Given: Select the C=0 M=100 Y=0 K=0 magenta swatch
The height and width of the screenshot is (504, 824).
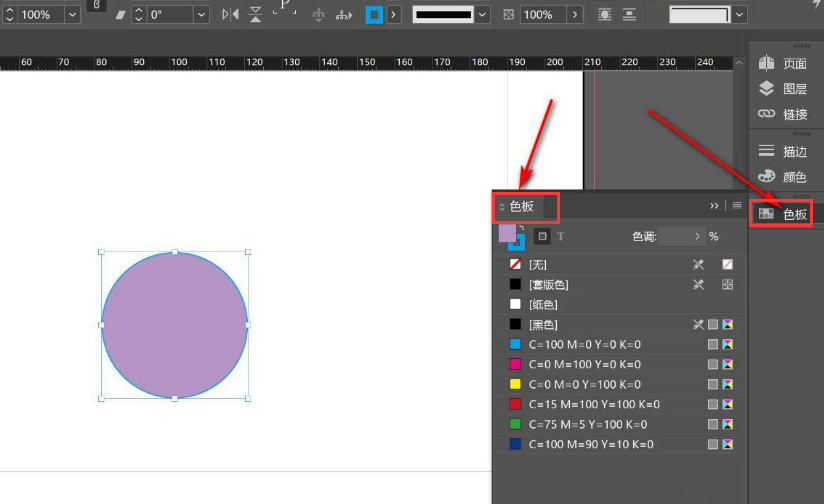Looking at the screenshot, I should [x=585, y=365].
